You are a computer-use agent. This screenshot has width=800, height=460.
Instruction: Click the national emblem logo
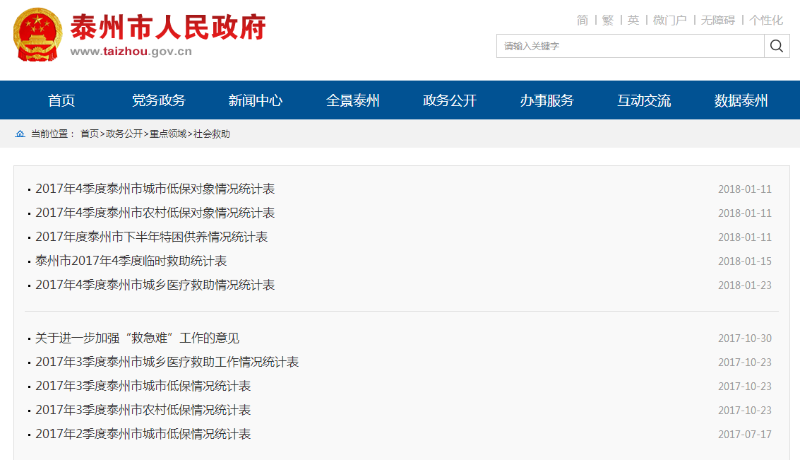click(x=37, y=39)
